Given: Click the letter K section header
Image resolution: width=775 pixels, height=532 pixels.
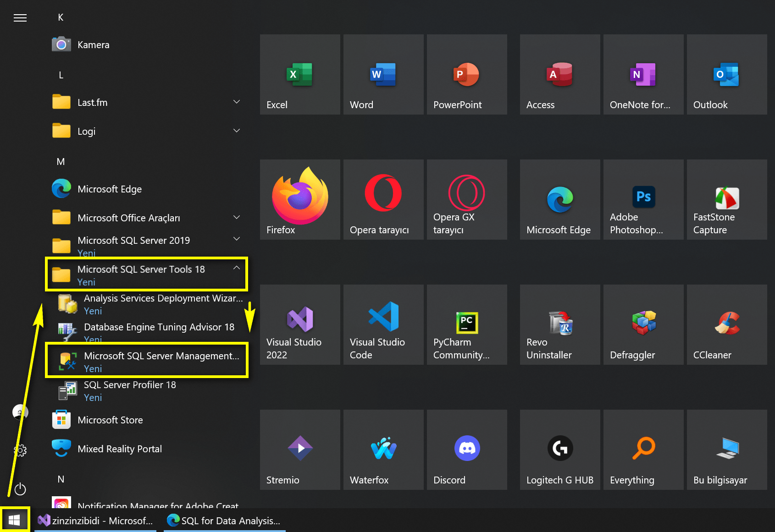Looking at the screenshot, I should 61,17.
